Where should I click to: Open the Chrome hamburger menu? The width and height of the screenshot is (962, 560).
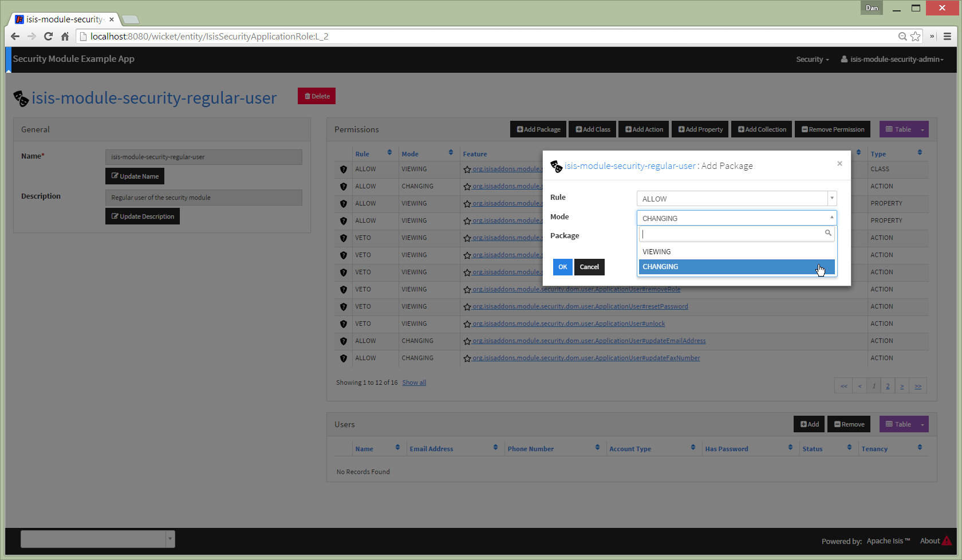[947, 37]
